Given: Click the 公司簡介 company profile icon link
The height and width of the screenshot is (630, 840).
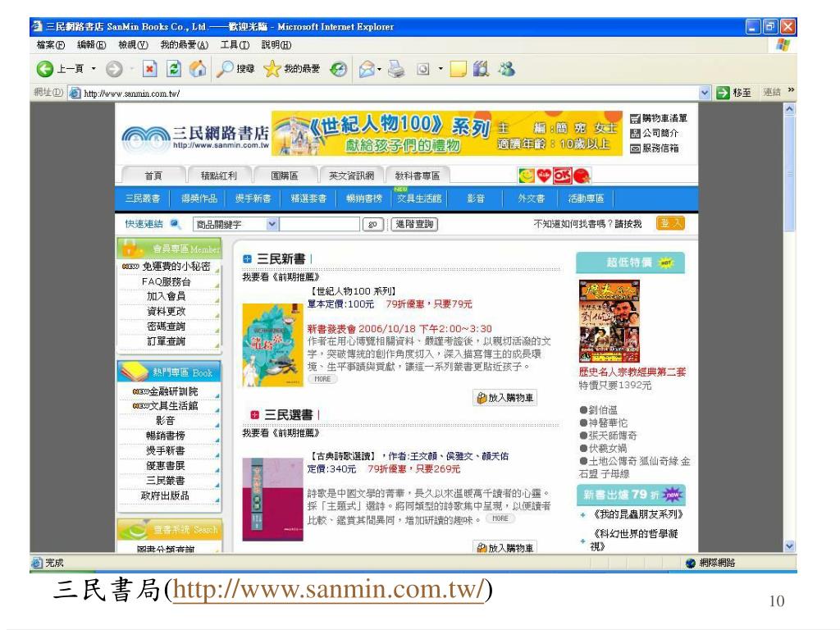Looking at the screenshot, I should tap(635, 134).
